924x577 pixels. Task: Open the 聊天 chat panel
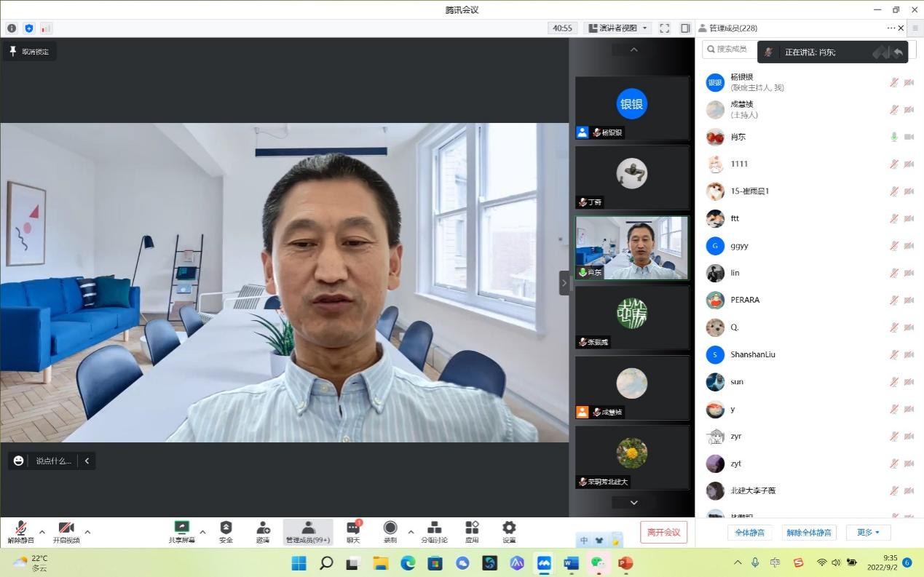pyautogui.click(x=353, y=531)
